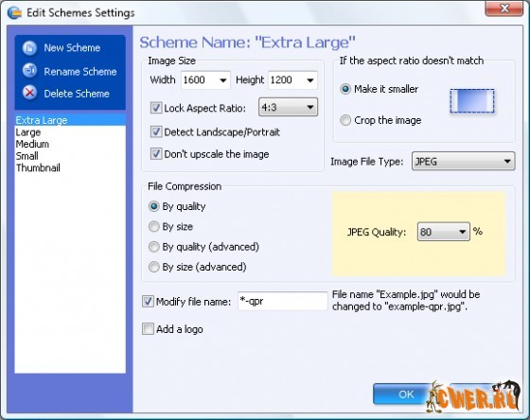Enable the Add a logo checkbox

click(x=148, y=329)
